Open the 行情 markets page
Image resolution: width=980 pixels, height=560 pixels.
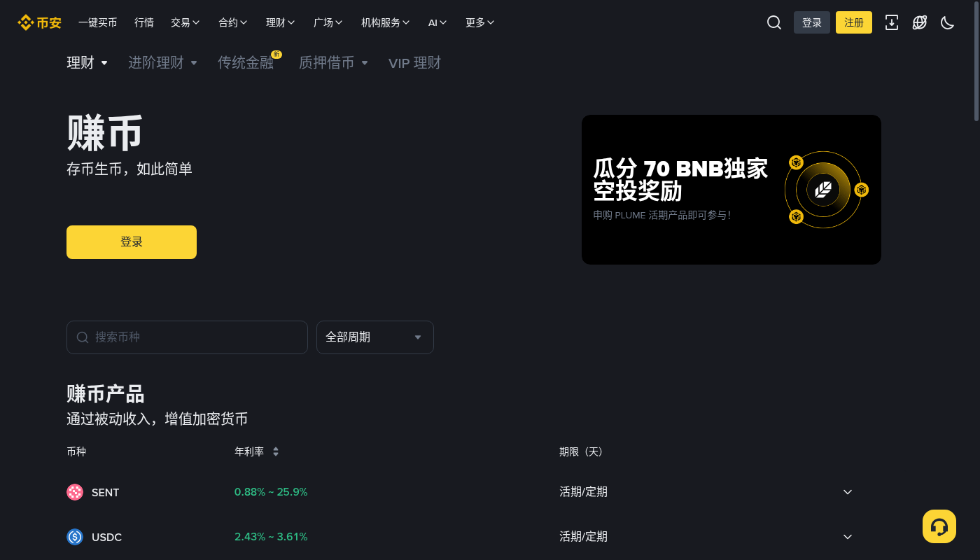point(144,22)
